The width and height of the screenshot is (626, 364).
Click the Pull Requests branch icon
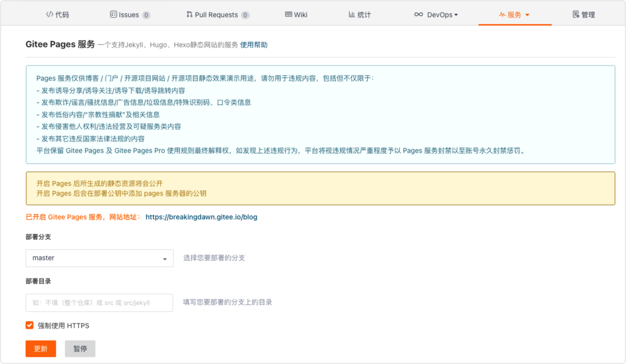click(x=189, y=15)
